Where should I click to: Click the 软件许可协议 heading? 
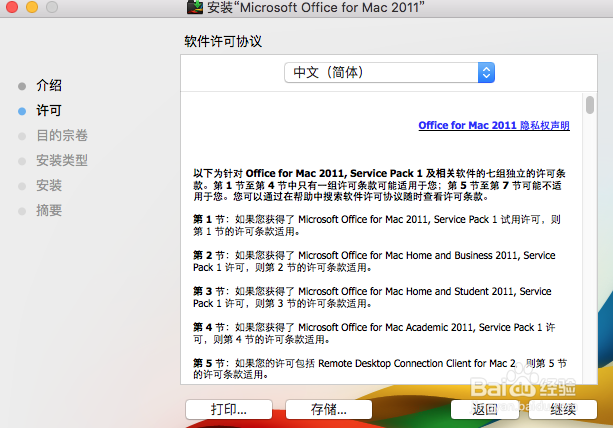[223, 41]
